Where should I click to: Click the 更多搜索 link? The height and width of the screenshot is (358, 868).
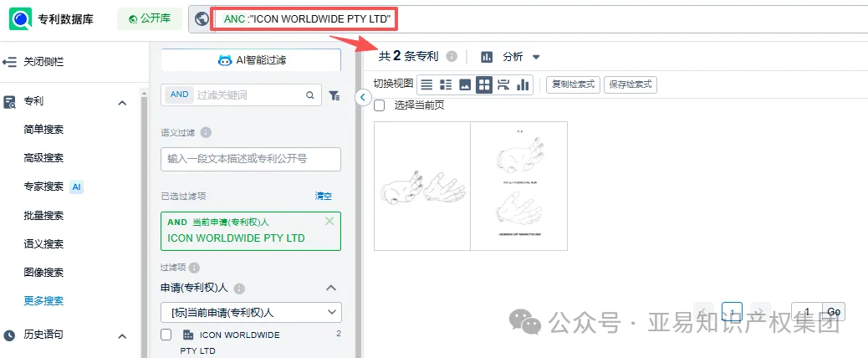pos(43,301)
